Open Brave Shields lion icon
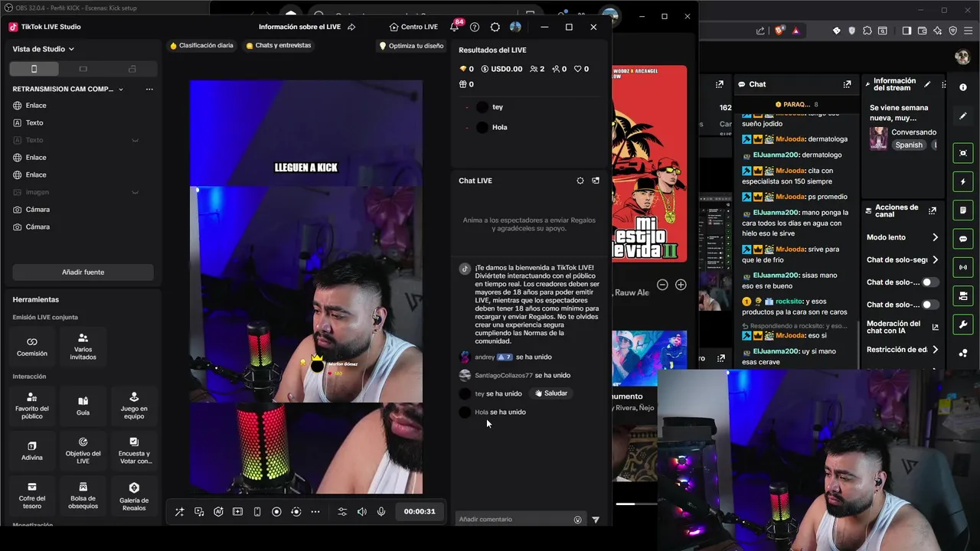 click(780, 31)
